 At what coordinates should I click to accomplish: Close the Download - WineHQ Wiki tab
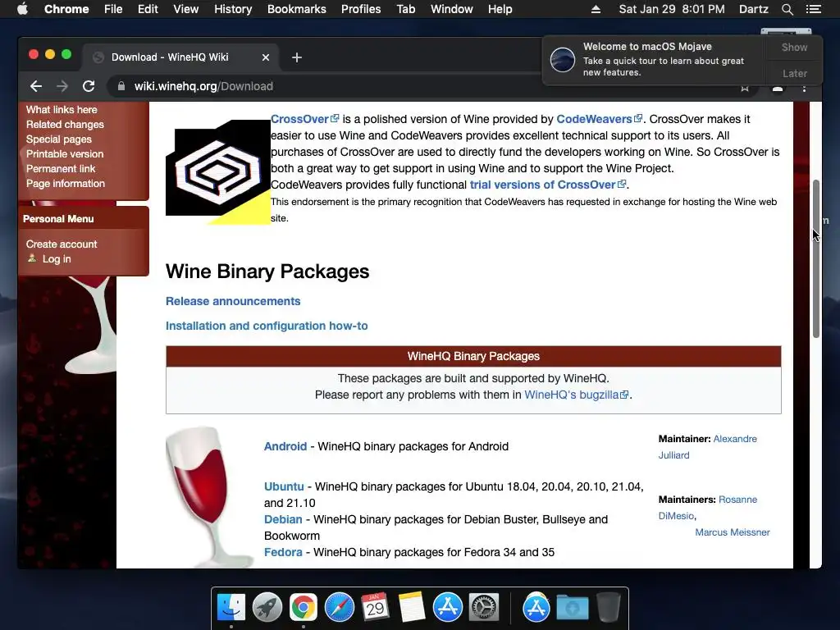pyautogui.click(x=265, y=57)
